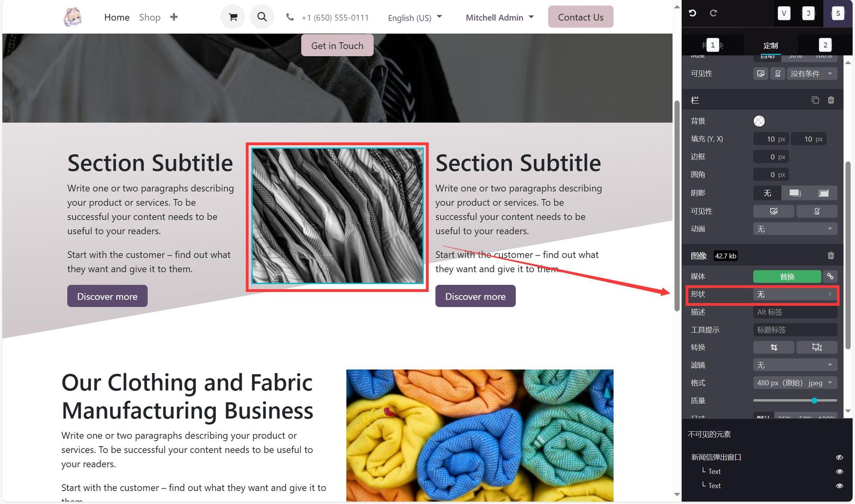Open the 没有条件 visibility condition dropdown

811,73
